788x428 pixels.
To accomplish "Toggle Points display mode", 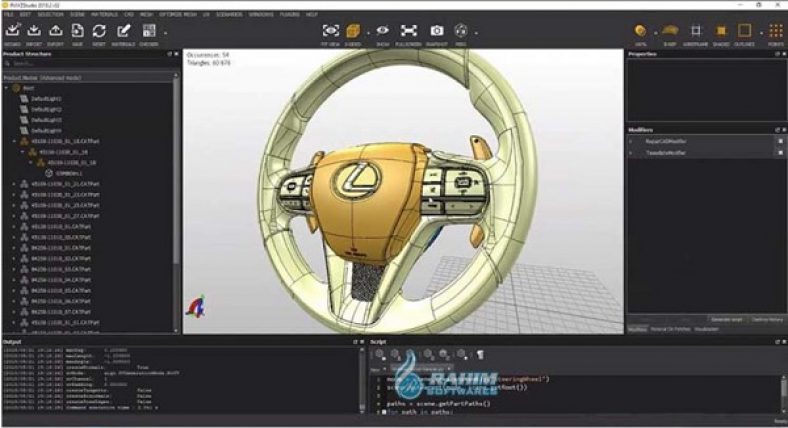I will point(776,31).
